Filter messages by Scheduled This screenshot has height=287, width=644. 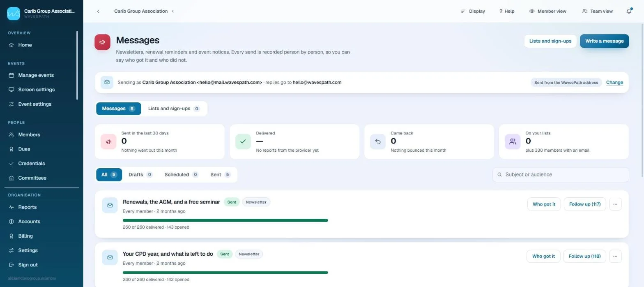[x=181, y=174]
